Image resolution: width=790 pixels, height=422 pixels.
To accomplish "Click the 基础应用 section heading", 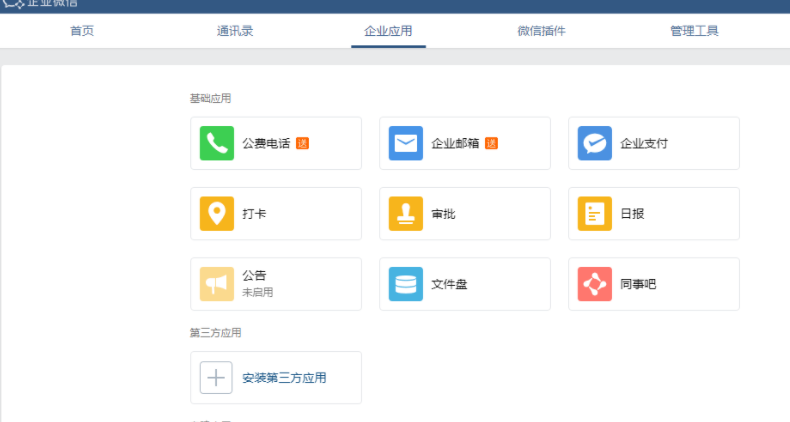I will click(x=210, y=98).
